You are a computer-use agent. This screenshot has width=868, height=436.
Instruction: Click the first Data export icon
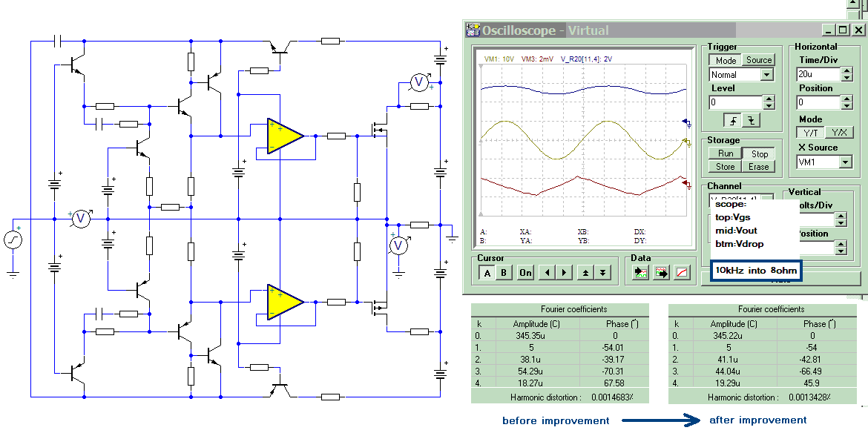pos(640,272)
